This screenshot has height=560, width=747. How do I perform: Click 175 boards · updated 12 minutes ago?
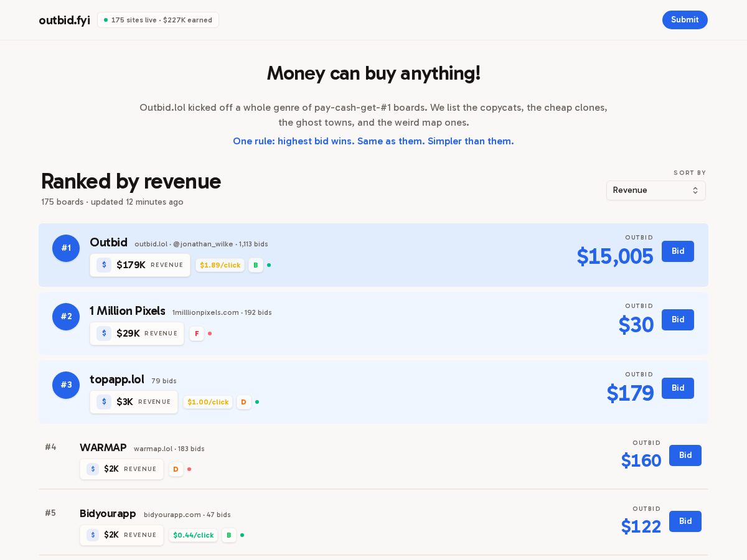[113, 202]
